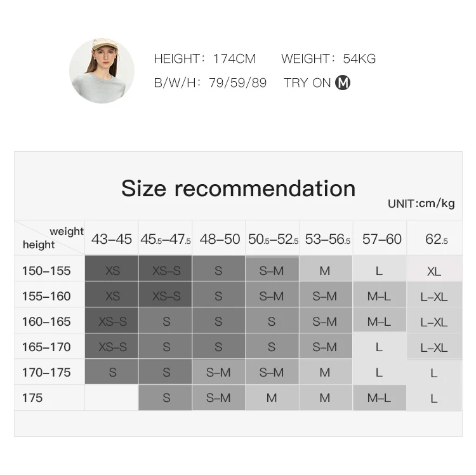Viewport: 476px width, 475px height.
Task: Click the weight/height diagonal corner header
Action: click(x=50, y=238)
